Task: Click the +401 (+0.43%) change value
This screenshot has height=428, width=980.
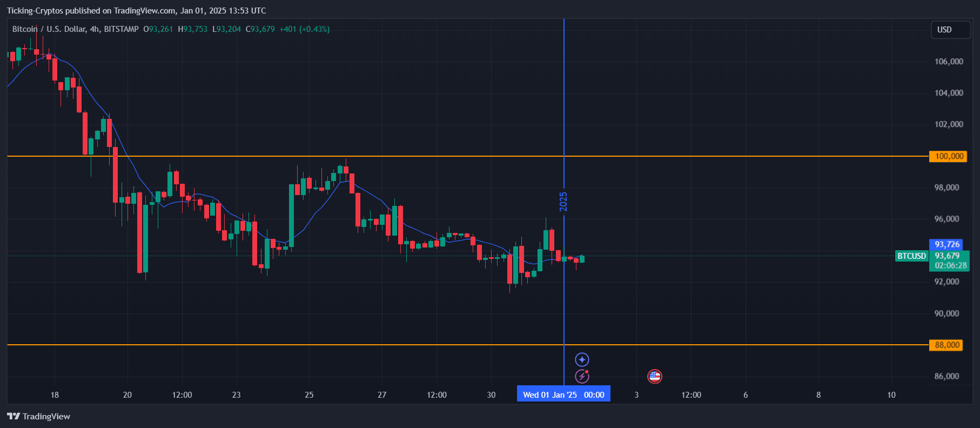Action: (x=305, y=29)
